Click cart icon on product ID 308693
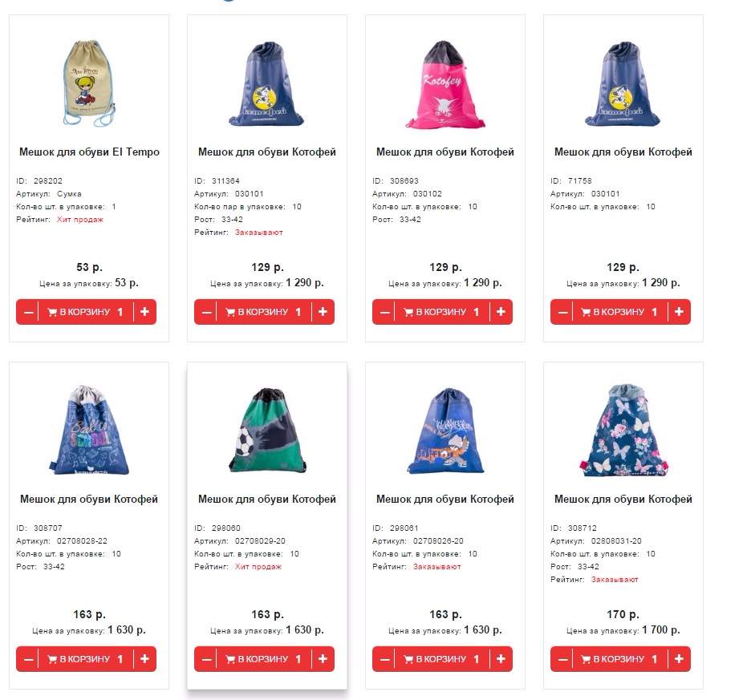Screen dimensions: 751x700 click(408, 312)
